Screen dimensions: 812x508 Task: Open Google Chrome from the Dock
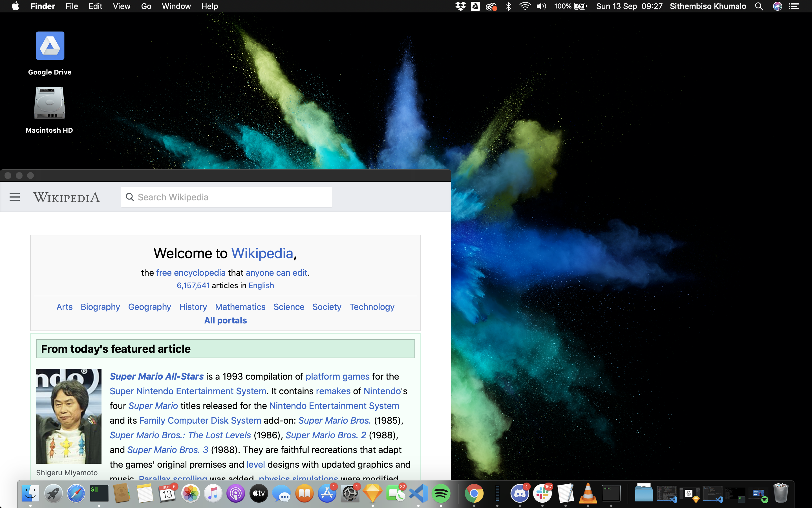pyautogui.click(x=474, y=493)
